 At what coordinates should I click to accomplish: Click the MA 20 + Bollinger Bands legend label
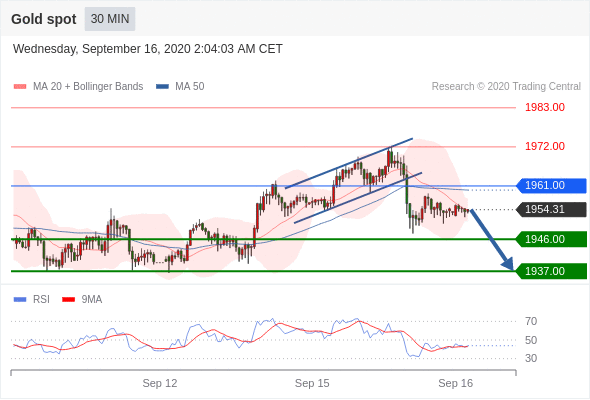pos(88,87)
